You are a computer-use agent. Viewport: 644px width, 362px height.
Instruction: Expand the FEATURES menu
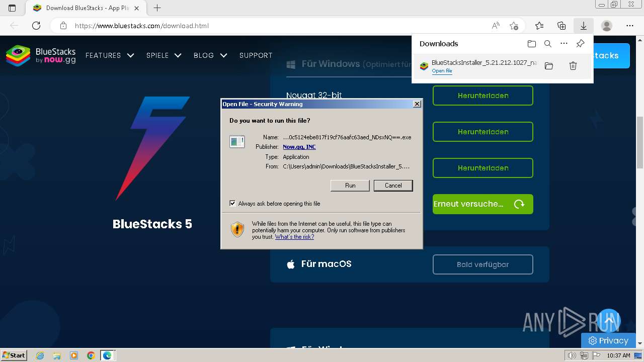tap(110, 55)
